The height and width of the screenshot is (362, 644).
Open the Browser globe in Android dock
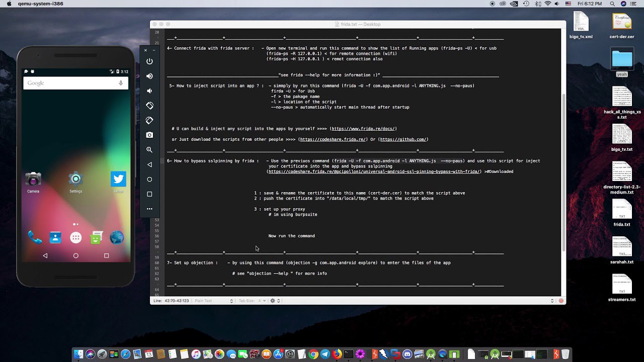(x=117, y=237)
